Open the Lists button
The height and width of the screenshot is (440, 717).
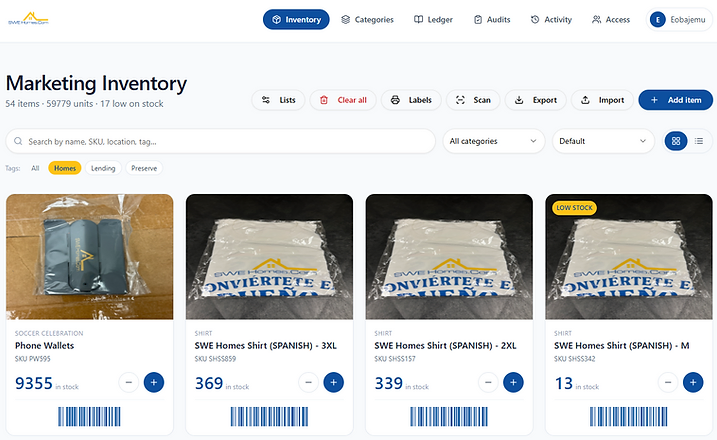(x=278, y=100)
